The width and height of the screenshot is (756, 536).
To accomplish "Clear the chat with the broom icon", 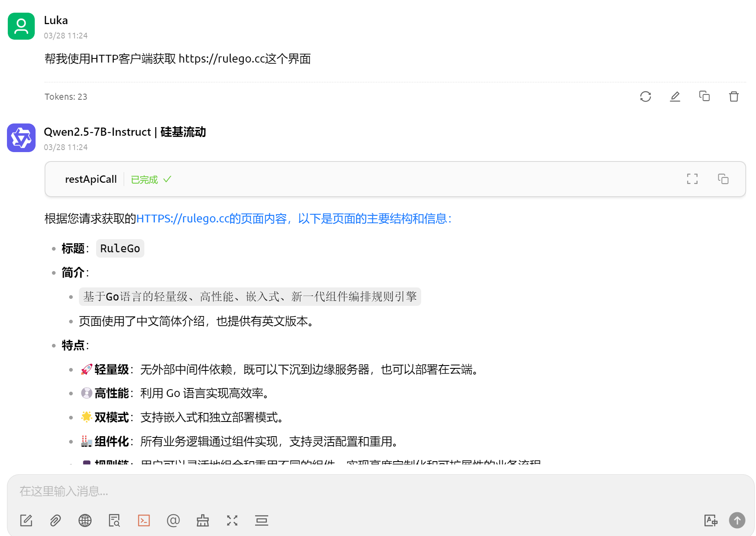I will (x=203, y=520).
